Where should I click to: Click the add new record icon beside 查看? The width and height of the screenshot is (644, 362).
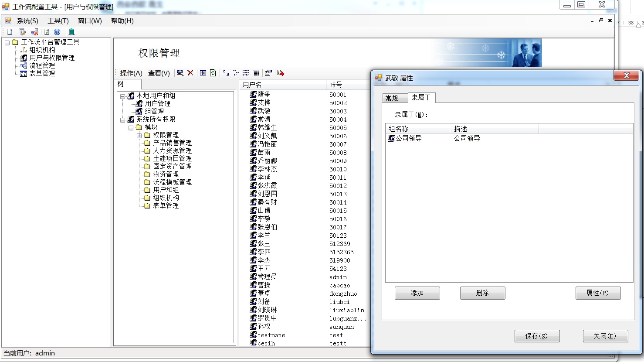point(180,73)
